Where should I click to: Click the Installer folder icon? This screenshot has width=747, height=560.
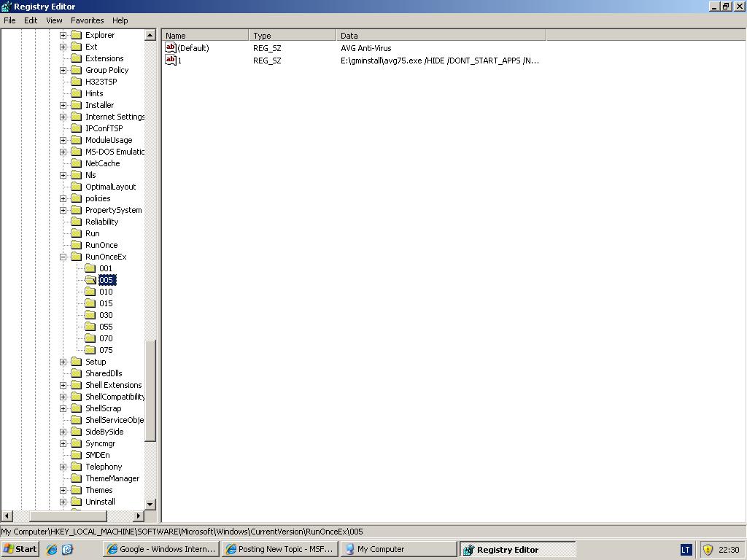click(76, 105)
